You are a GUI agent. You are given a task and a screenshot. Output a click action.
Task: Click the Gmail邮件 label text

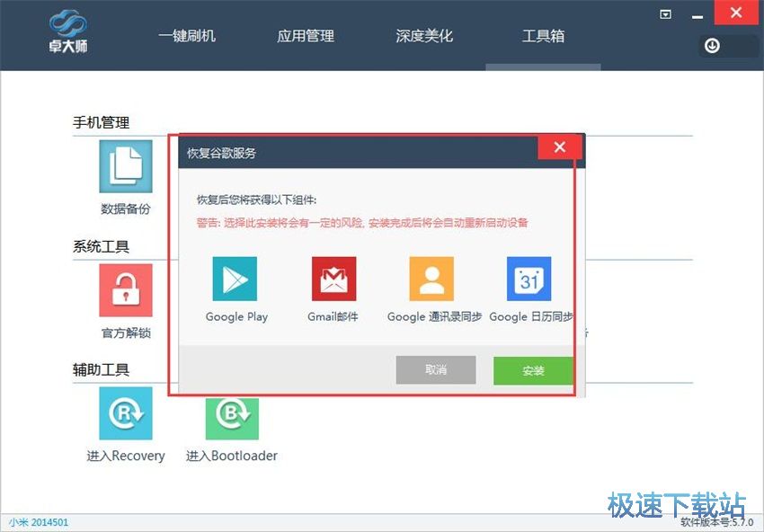point(333,316)
